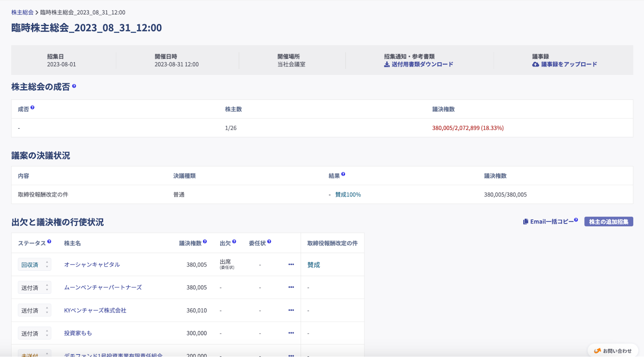The height and width of the screenshot is (357, 644).
Task: Click 株主名 column header
Action: tap(72, 243)
